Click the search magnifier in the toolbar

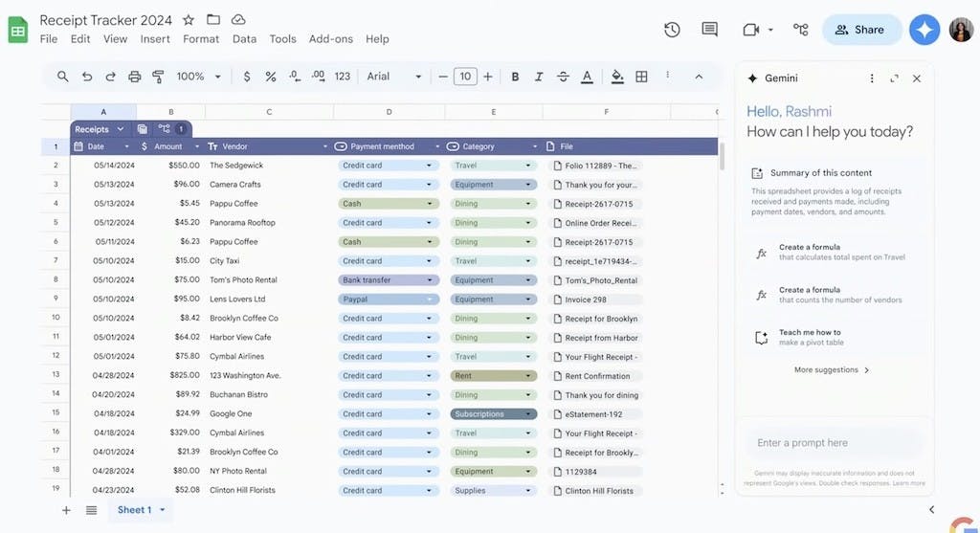pyautogui.click(x=62, y=77)
